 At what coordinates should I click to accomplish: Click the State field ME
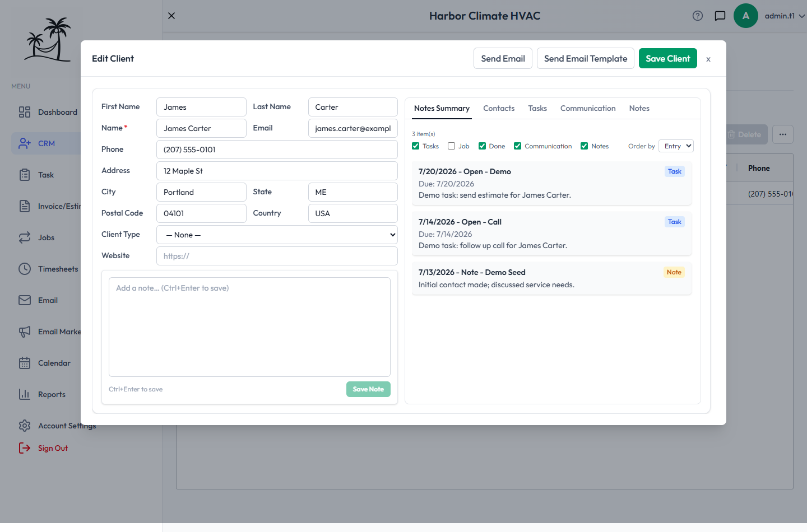353,192
